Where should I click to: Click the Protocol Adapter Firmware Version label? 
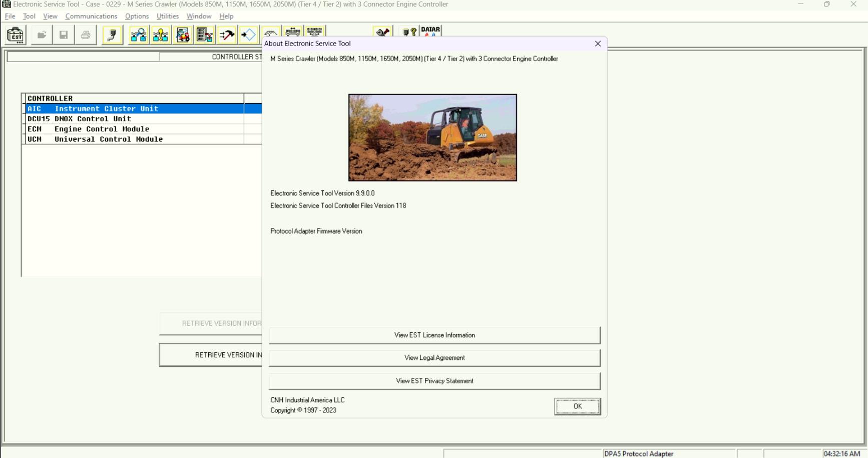316,231
